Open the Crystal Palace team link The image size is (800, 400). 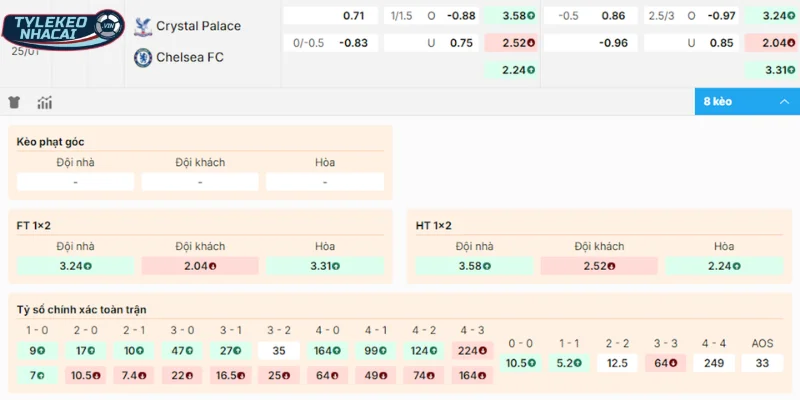(x=198, y=26)
